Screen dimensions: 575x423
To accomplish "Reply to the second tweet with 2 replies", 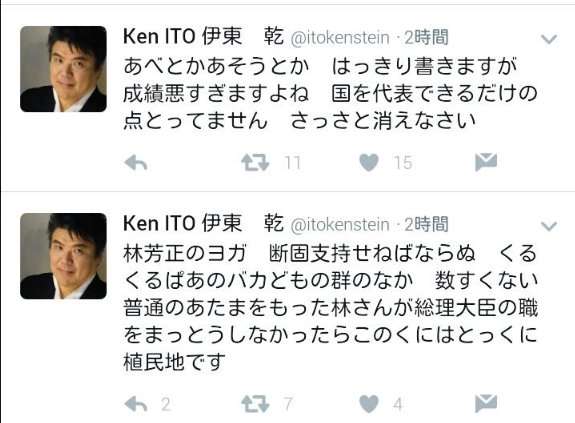I will [136, 404].
